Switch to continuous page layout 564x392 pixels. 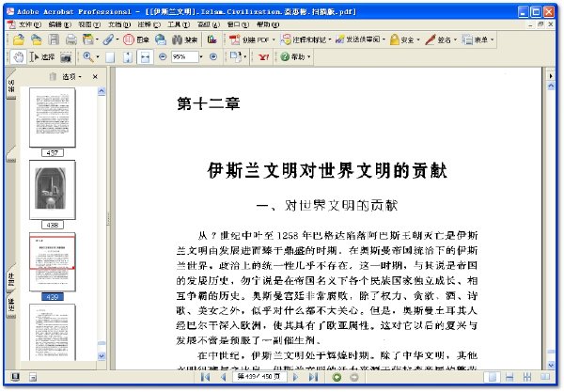pyautogui.click(x=509, y=377)
